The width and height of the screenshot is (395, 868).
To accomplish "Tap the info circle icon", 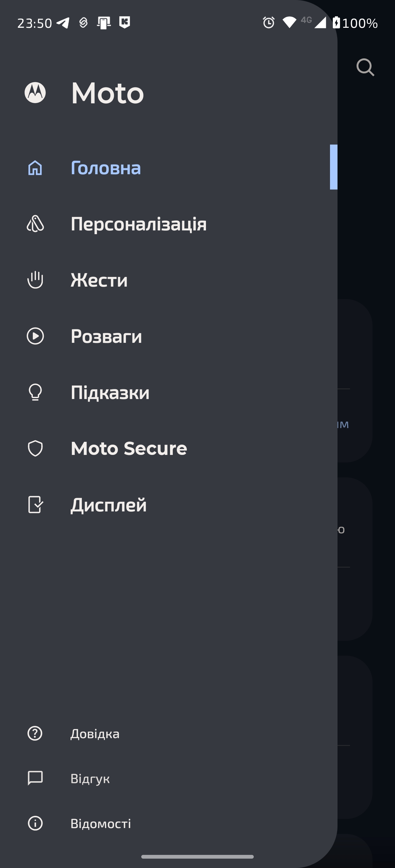I will click(x=35, y=823).
